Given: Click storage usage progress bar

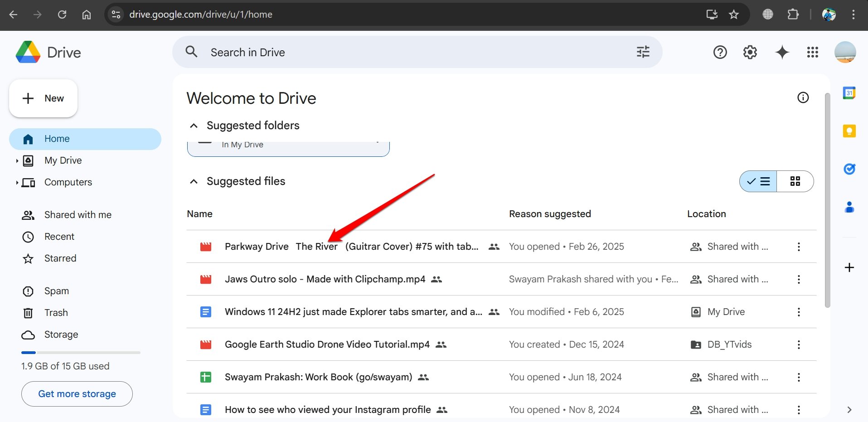Looking at the screenshot, I should pyautogui.click(x=81, y=353).
